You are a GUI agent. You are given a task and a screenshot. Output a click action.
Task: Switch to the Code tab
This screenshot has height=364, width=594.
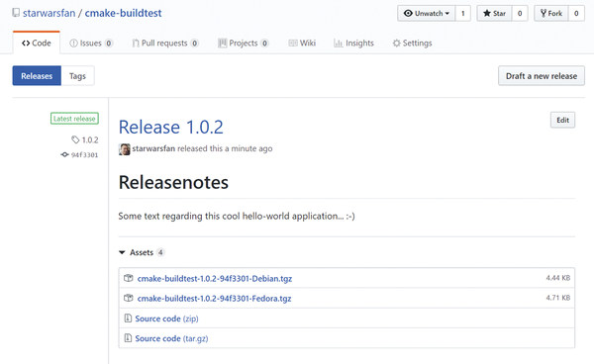click(37, 44)
